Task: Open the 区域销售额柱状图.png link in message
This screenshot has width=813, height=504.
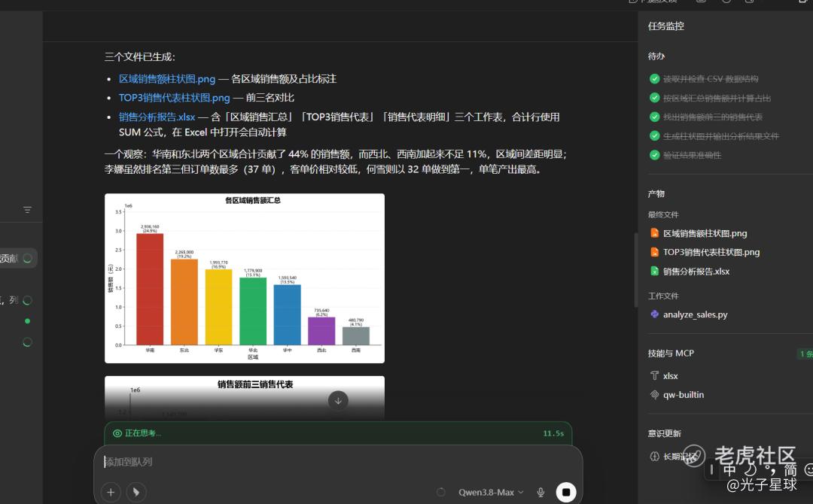Action: [167, 79]
